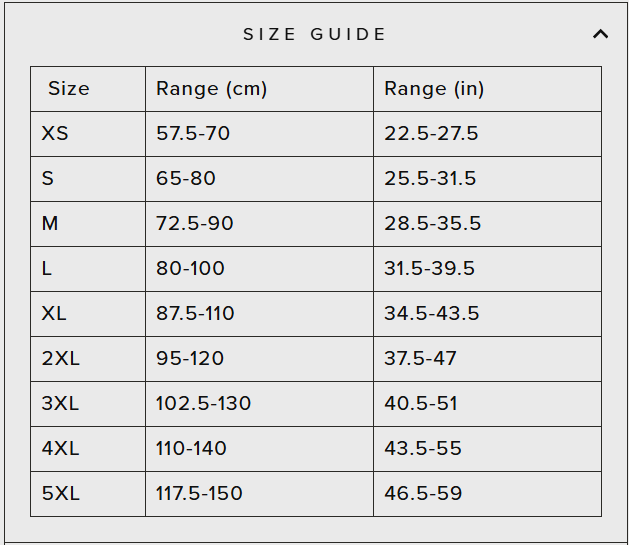Collapse the Size Guide chevron arrow

tap(600, 34)
